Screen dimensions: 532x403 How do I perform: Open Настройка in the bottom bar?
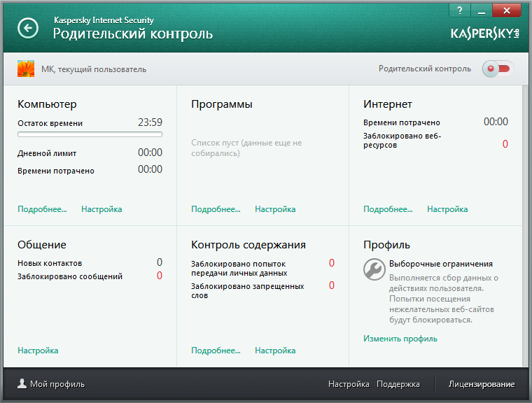coord(349,384)
